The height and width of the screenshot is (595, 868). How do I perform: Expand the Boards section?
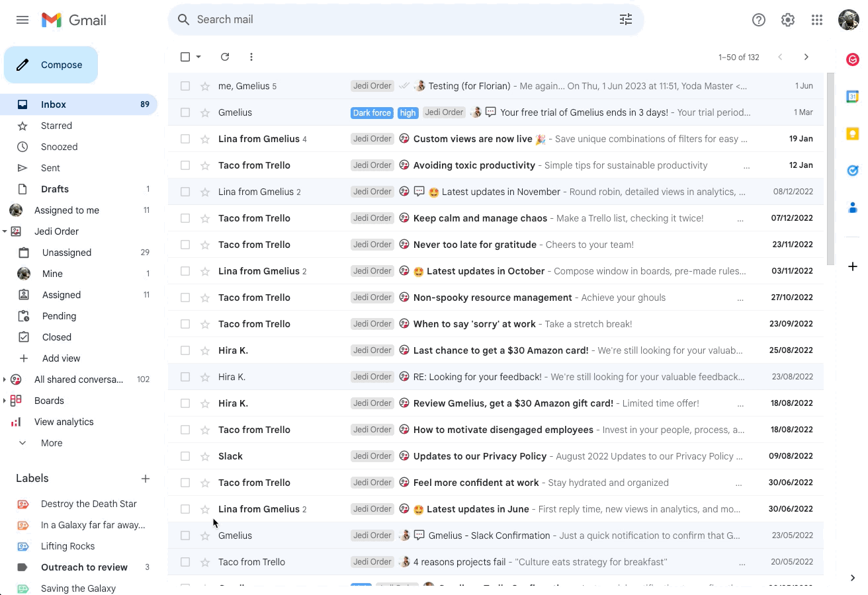tap(5, 401)
